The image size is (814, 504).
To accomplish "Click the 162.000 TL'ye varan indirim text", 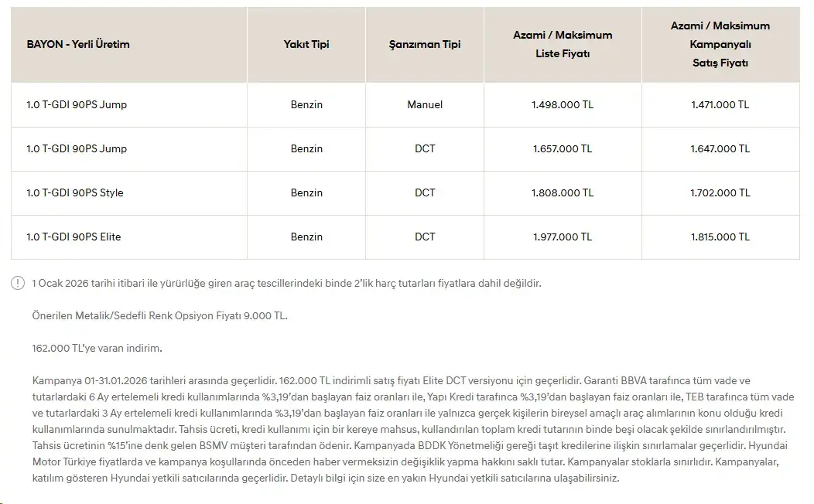I will [x=97, y=349].
